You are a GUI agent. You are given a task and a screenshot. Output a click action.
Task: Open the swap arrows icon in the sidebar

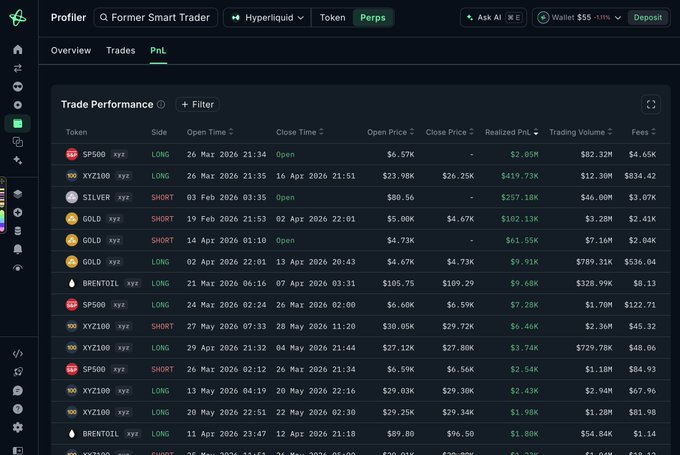[18, 68]
